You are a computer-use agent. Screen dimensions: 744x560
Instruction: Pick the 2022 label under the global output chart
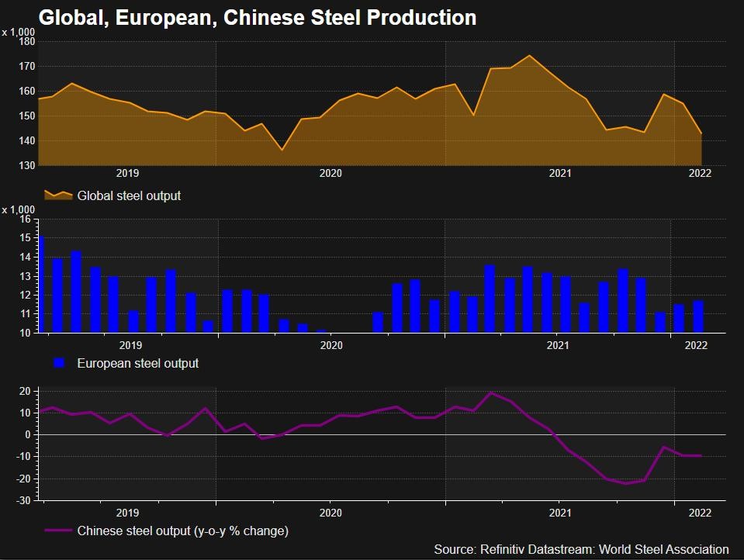tap(700, 173)
